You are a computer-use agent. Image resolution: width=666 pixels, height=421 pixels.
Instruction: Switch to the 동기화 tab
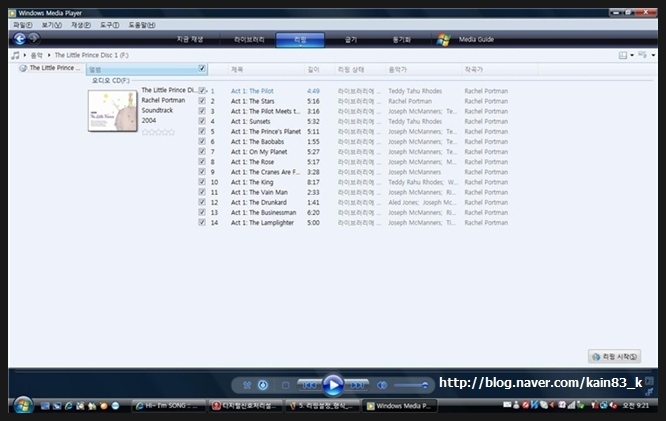click(401, 40)
